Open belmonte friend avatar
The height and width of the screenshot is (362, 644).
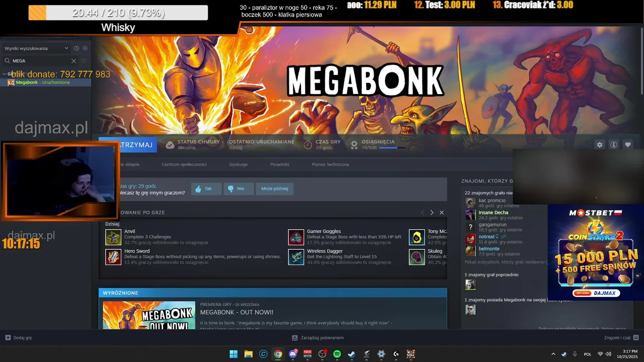tap(470, 251)
